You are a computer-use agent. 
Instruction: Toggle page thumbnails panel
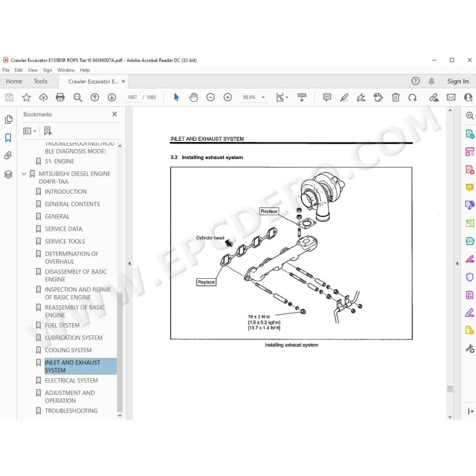pyautogui.click(x=8, y=119)
